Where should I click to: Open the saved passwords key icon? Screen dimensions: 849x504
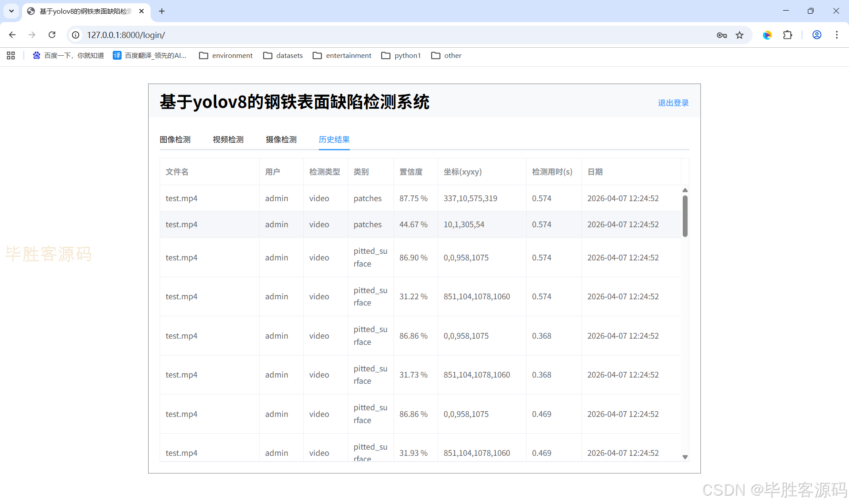722,35
